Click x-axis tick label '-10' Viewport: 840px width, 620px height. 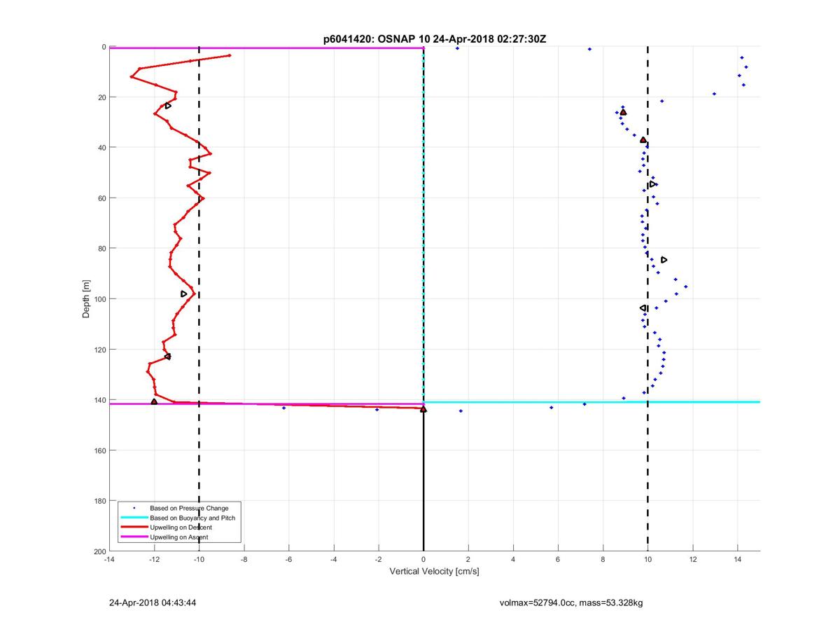point(199,559)
